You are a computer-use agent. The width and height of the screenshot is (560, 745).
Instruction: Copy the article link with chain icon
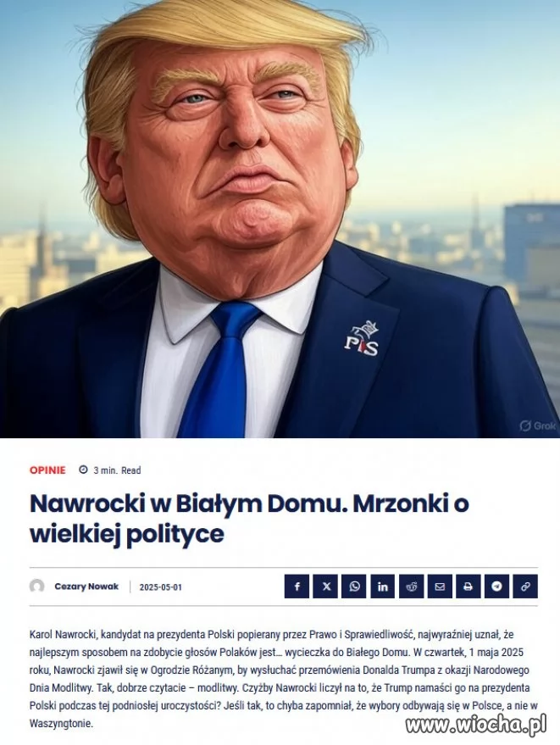click(525, 587)
